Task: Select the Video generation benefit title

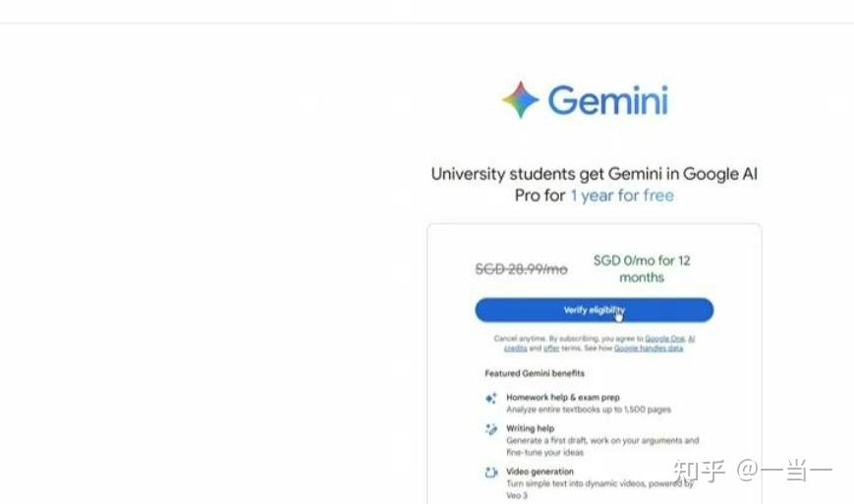Action: point(540,472)
